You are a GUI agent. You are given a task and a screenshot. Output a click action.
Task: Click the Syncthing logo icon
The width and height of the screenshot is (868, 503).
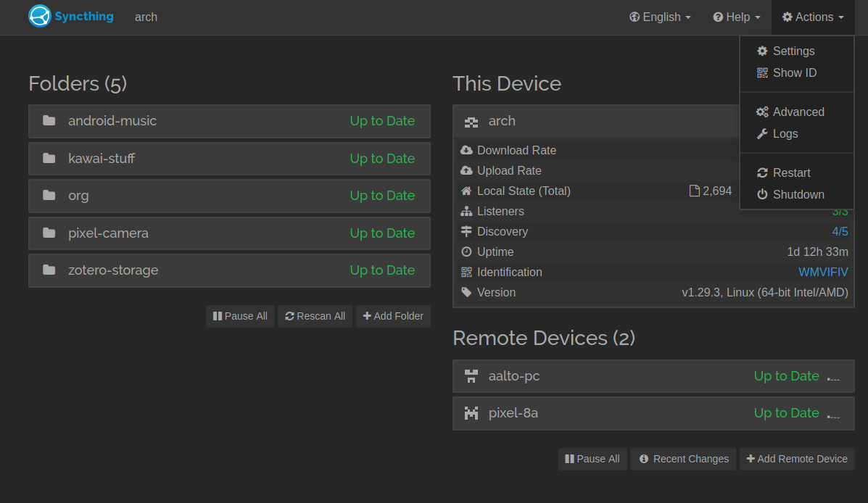[40, 16]
